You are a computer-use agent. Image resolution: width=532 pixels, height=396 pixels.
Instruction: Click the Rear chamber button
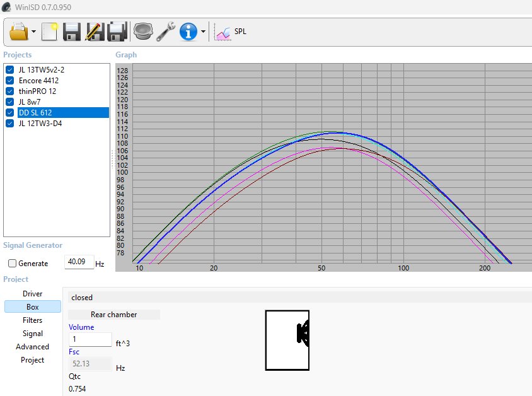[x=114, y=315]
